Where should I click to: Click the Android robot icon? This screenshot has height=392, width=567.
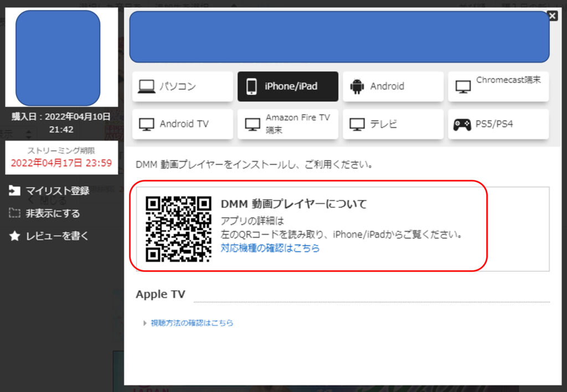357,86
